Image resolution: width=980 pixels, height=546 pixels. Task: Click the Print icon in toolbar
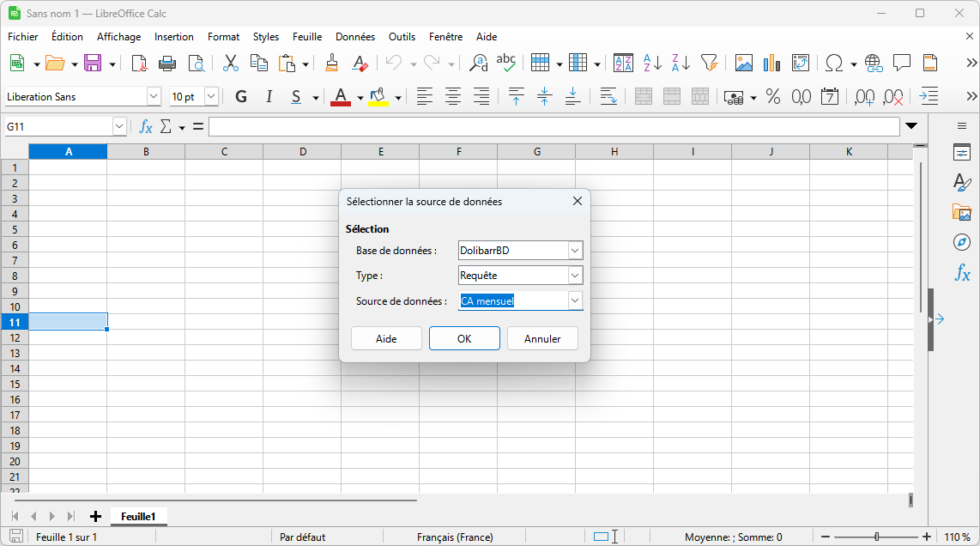point(167,63)
